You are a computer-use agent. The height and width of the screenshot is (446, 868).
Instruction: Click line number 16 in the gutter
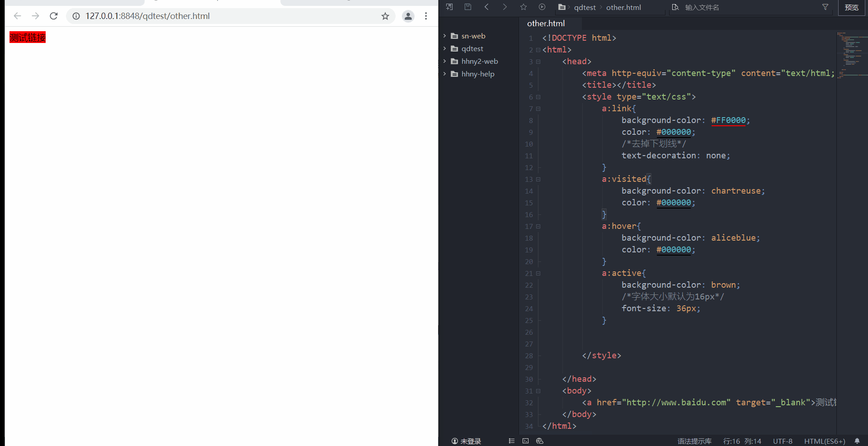tap(529, 215)
